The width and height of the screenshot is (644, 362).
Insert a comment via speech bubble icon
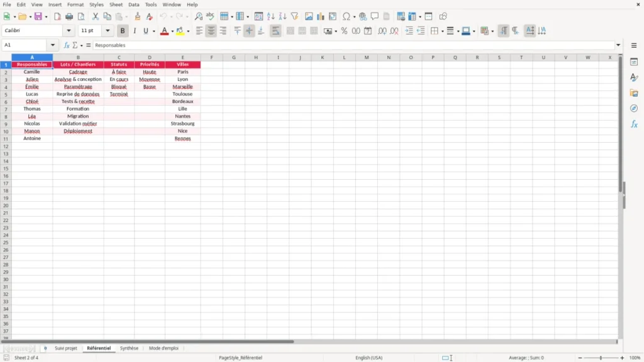coord(375,16)
